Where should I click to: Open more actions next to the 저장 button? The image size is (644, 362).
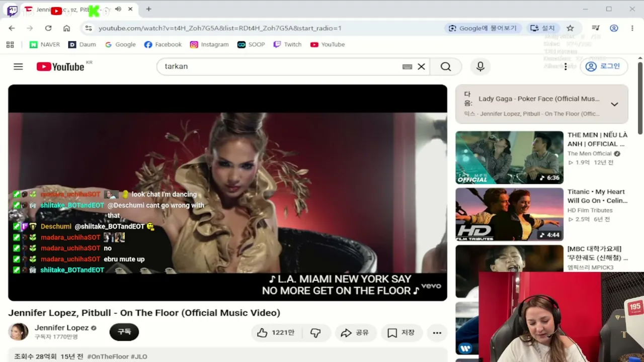[437, 333]
